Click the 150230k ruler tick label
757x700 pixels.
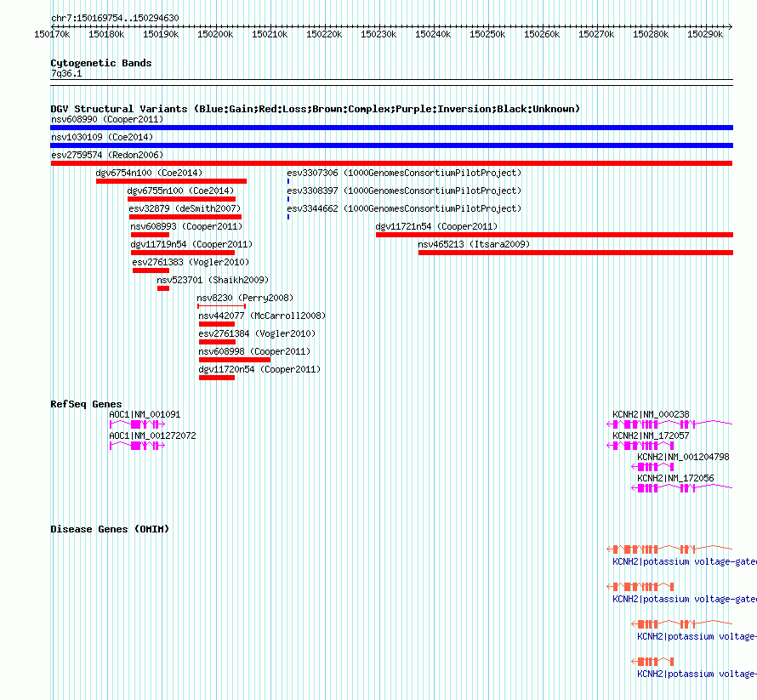(378, 34)
